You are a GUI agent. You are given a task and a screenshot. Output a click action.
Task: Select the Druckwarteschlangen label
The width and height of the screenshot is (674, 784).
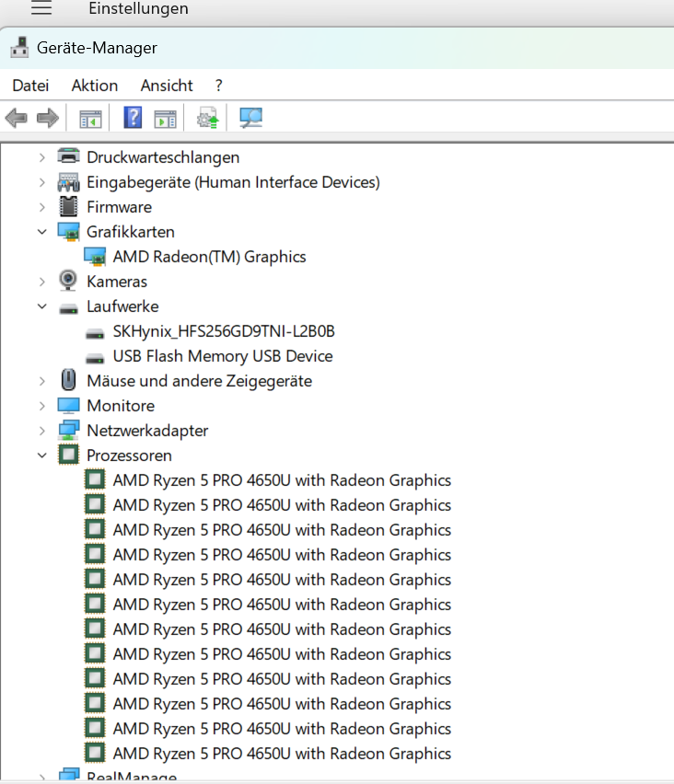click(163, 157)
